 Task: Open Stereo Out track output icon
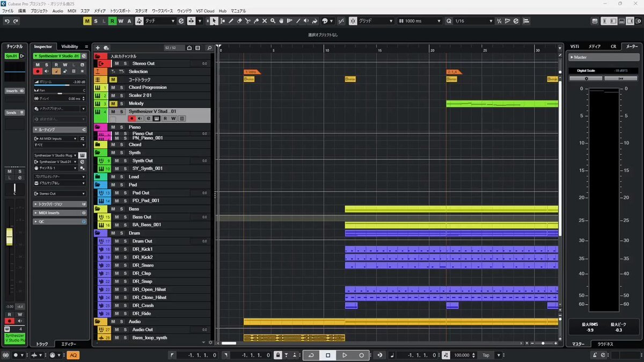[100, 63]
